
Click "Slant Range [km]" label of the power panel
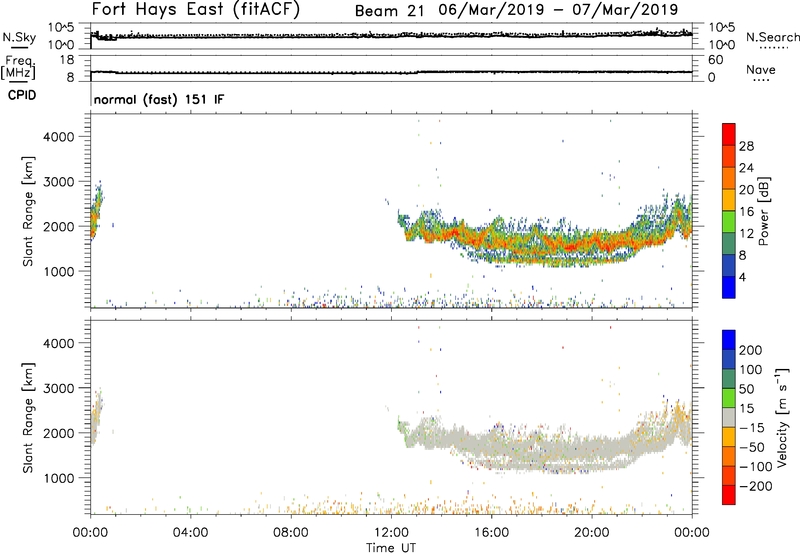coord(28,211)
